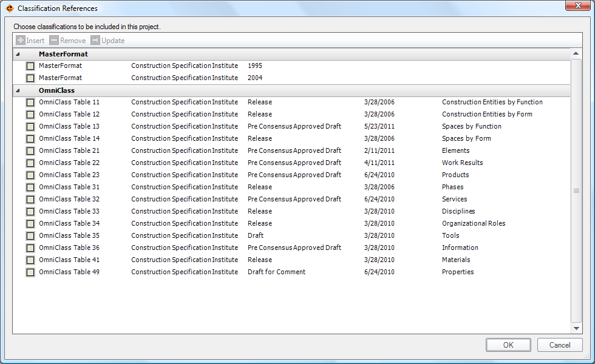Image resolution: width=595 pixels, height=364 pixels.
Task: Click the Update toolbar button
Action: (108, 40)
